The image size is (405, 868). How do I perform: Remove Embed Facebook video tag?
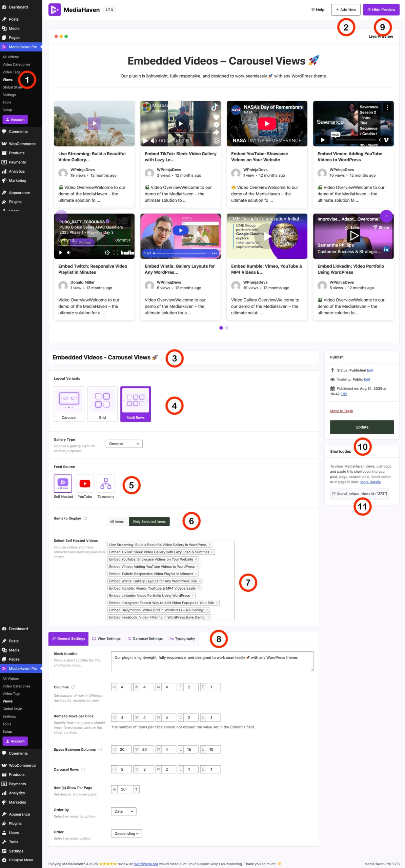coord(208,617)
